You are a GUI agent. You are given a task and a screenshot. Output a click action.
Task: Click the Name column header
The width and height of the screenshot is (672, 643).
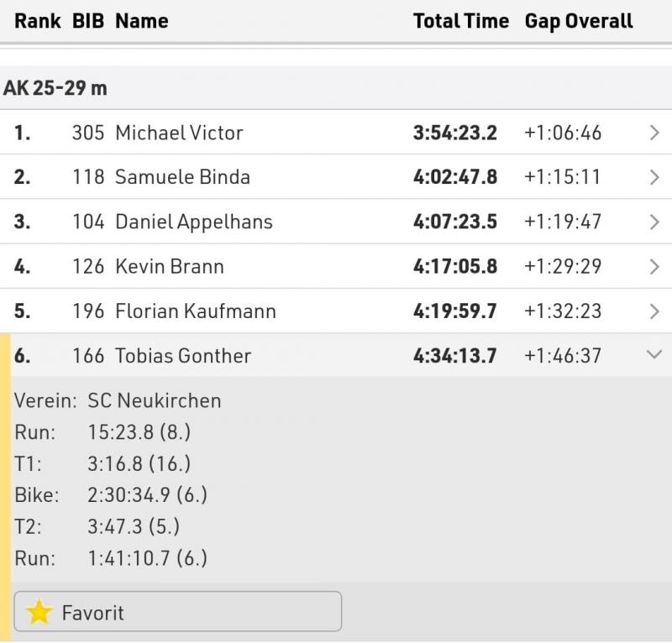142,21
